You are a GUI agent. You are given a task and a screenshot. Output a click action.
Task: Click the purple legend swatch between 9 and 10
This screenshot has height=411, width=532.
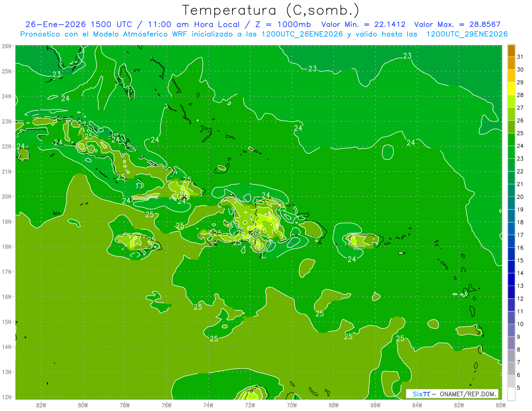coord(511,330)
